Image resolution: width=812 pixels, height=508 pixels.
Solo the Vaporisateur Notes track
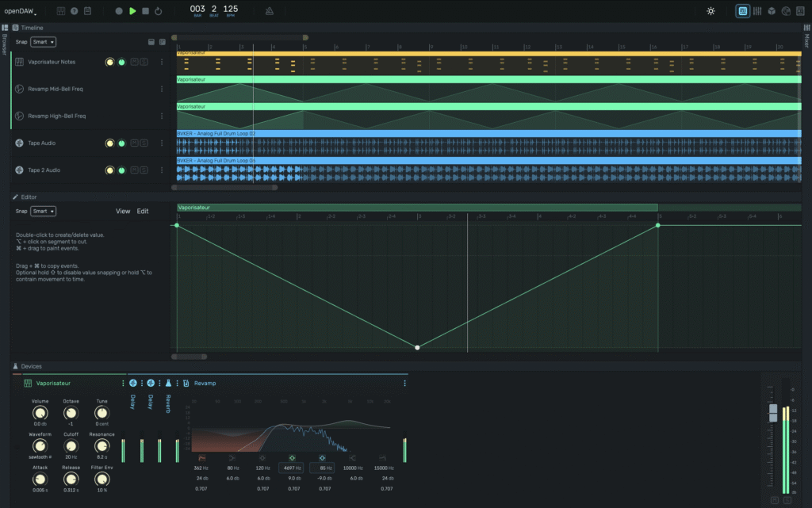[x=144, y=62]
